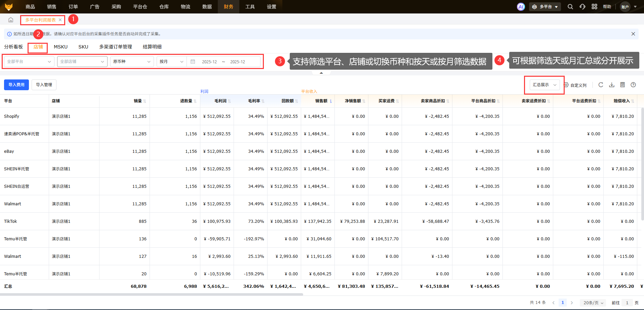Click the search magnifier icon
The height and width of the screenshot is (310, 644).
(x=570, y=7)
